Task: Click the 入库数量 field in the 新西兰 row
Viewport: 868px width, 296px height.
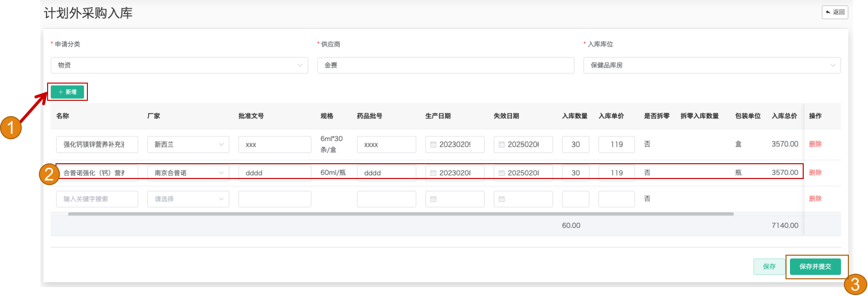Action: 575,145
